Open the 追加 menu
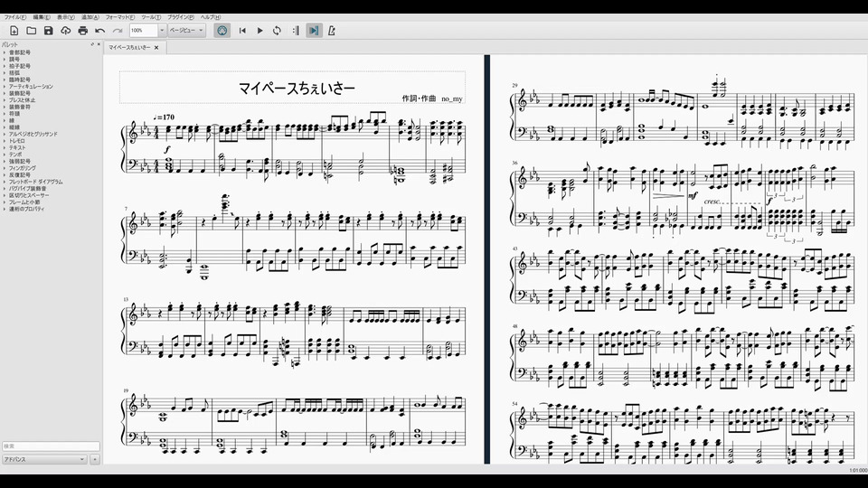 [90, 17]
